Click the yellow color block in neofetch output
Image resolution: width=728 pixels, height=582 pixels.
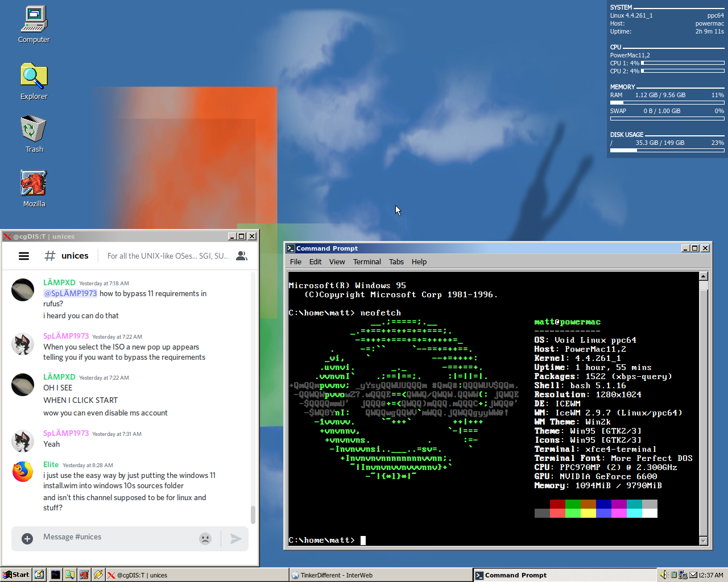point(588,513)
